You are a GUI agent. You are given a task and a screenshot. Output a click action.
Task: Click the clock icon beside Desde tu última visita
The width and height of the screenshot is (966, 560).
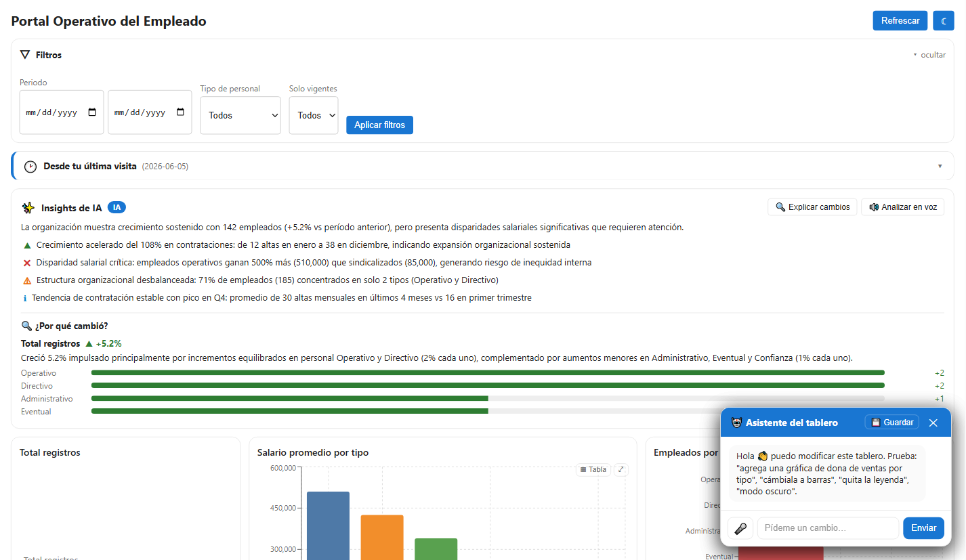(30, 167)
